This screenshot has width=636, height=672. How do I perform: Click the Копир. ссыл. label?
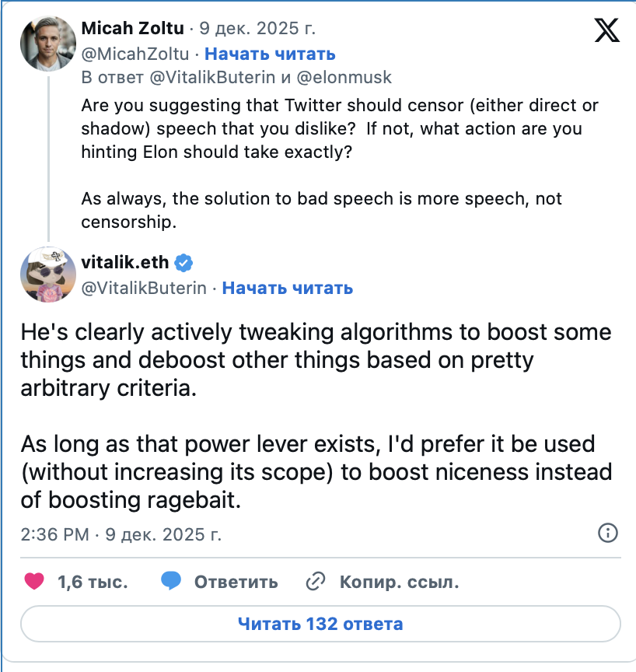coord(399,582)
